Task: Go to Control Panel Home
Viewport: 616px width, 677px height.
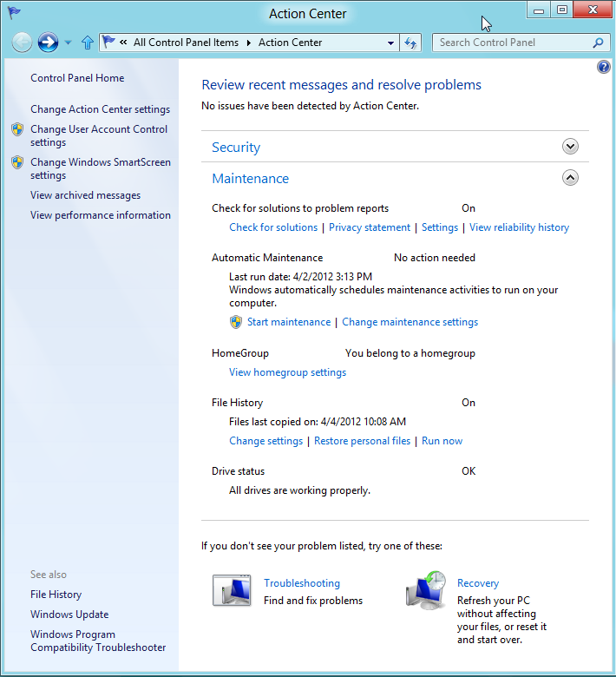Action: [77, 78]
